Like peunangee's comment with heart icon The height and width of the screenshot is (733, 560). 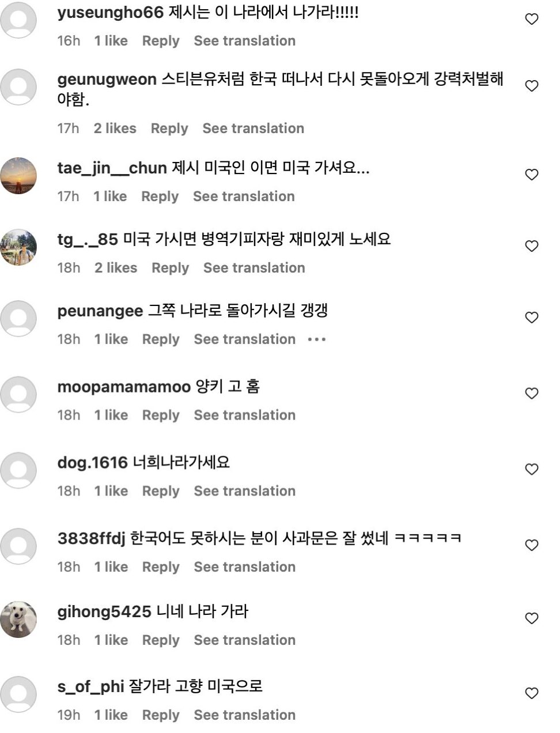(531, 318)
